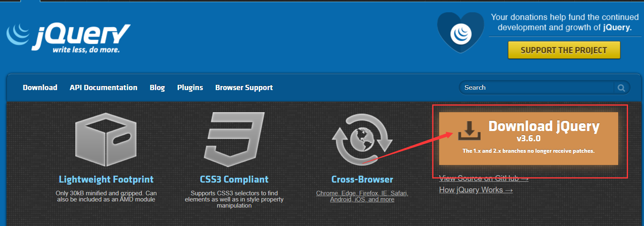Viewport: 644px width, 226px height.
Task: Click the '1.x and 2.x branches' note
Action: click(528, 151)
